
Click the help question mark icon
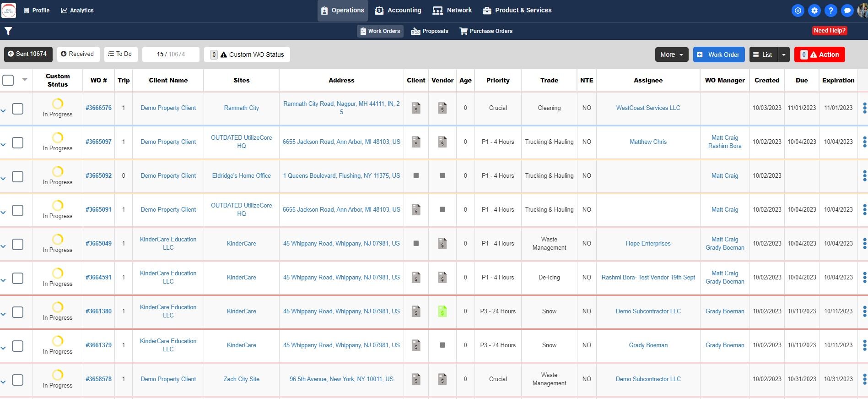830,11
